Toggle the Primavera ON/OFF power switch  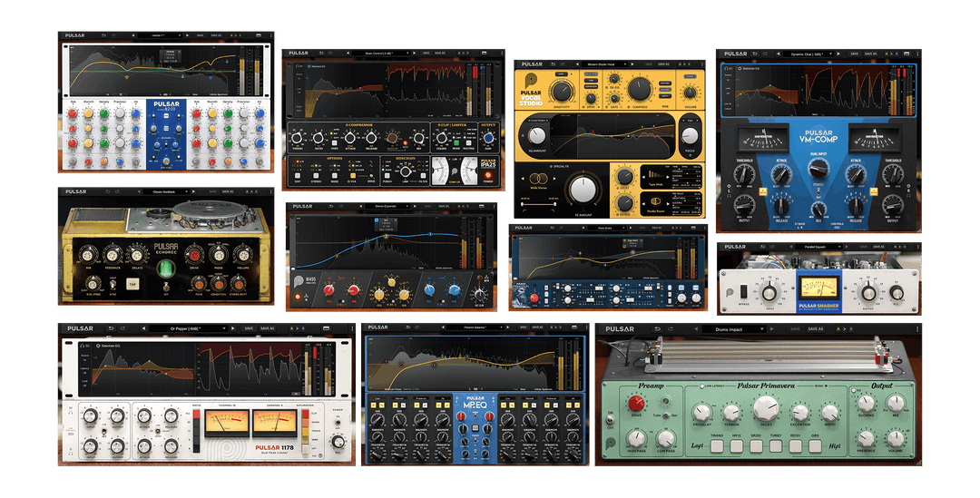point(610,420)
